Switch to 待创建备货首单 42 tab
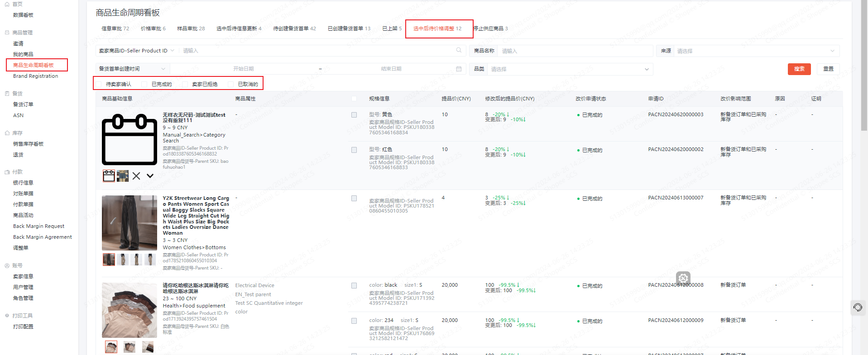 (x=294, y=28)
